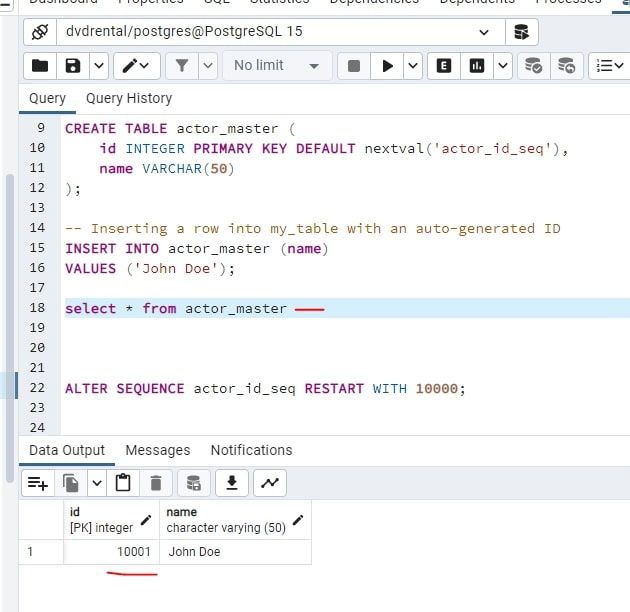
Task: Open file with the folder icon
Action: pyautogui.click(x=40, y=65)
